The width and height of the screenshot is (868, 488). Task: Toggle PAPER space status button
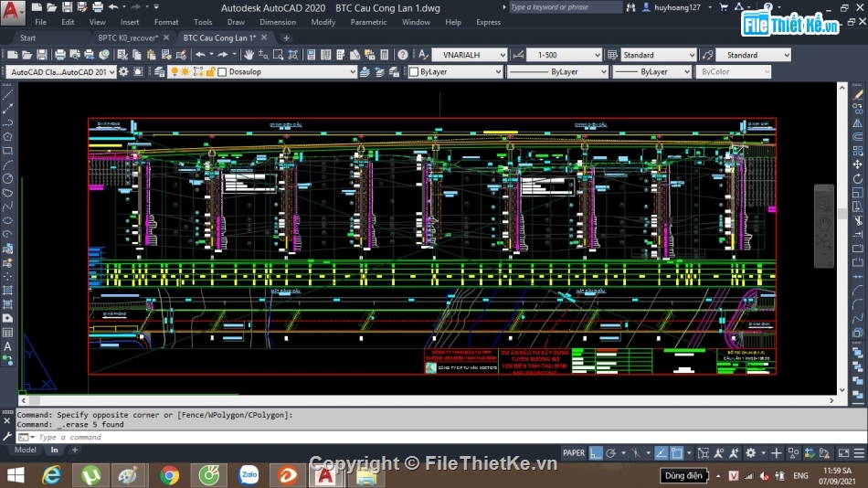(x=574, y=453)
